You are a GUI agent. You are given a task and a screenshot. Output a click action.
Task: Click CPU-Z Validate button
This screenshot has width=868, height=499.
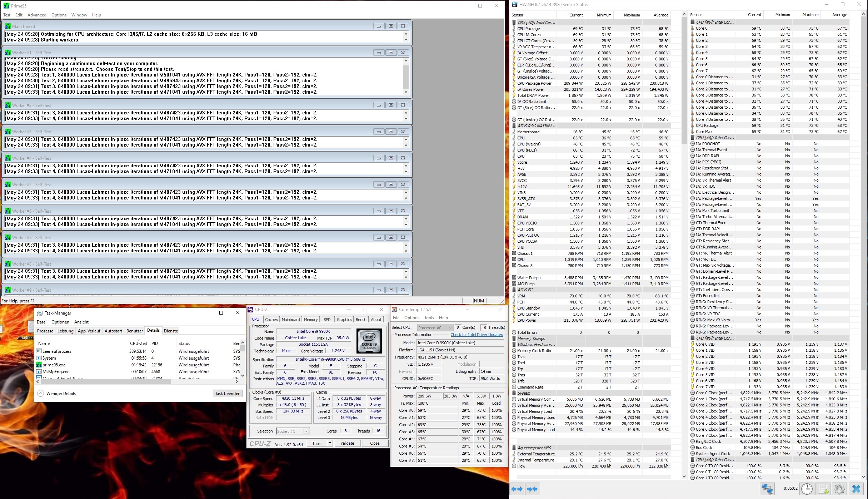(347, 443)
